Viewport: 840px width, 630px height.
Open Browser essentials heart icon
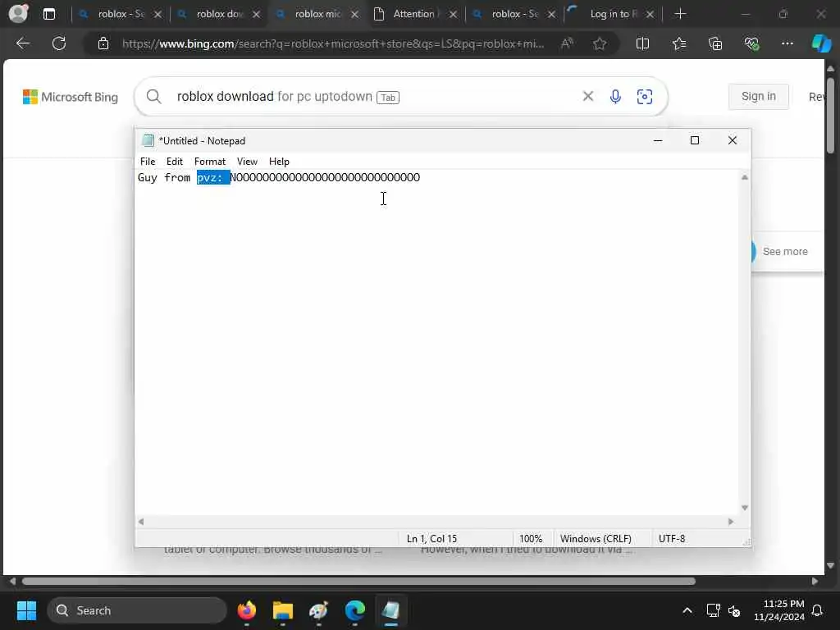(x=751, y=43)
